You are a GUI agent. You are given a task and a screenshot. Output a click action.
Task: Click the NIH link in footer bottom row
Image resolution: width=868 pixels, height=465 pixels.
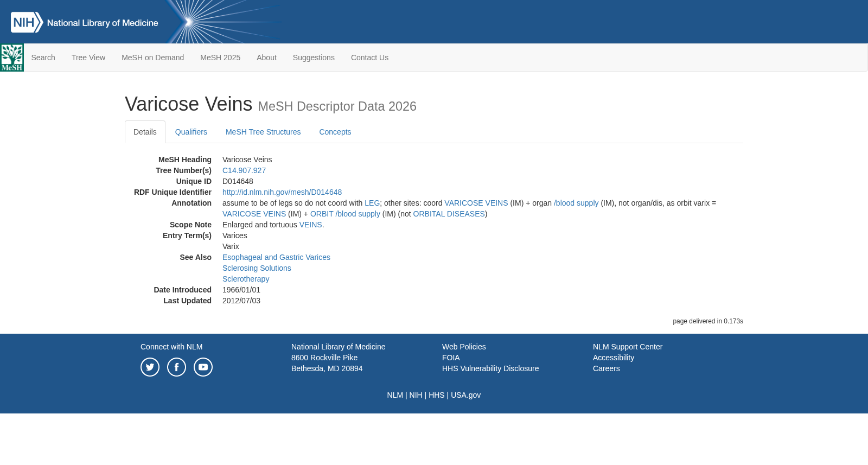tap(416, 395)
